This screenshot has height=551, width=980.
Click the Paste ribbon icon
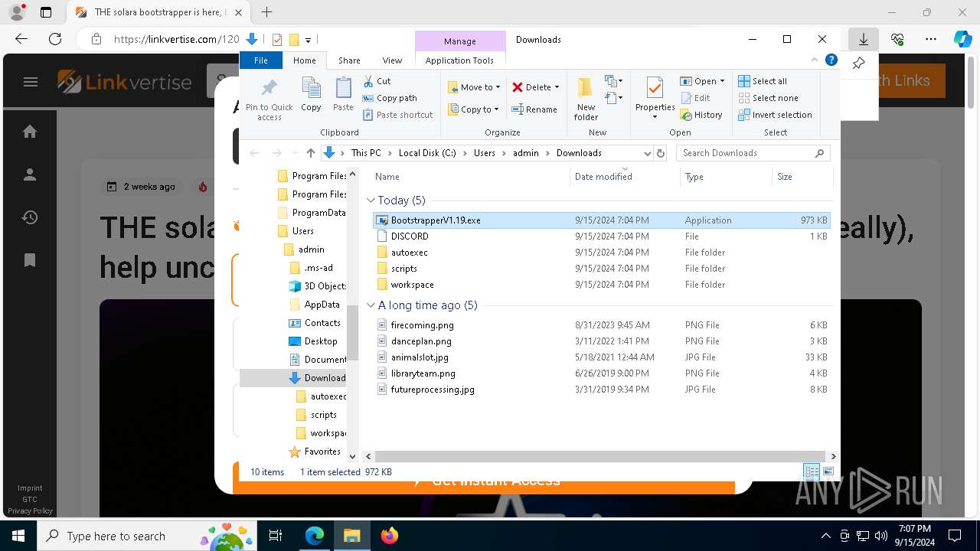343,89
